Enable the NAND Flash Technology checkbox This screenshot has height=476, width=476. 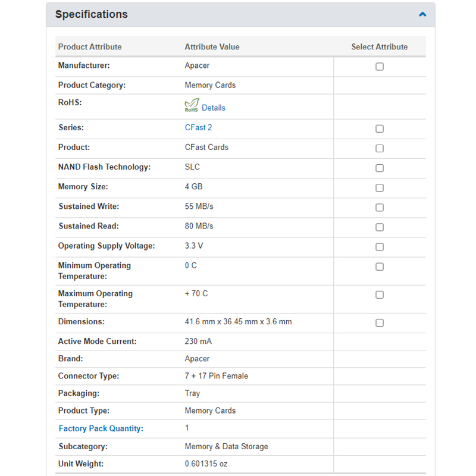click(380, 168)
